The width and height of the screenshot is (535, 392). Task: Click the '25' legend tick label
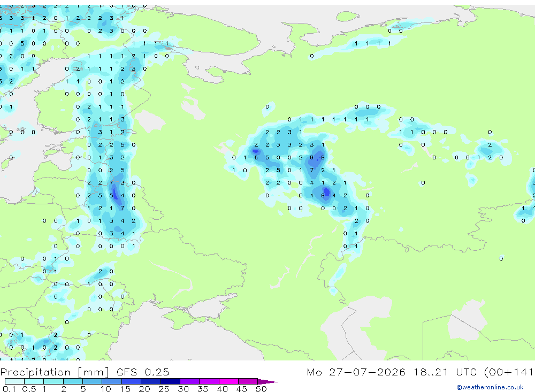[x=164, y=389]
